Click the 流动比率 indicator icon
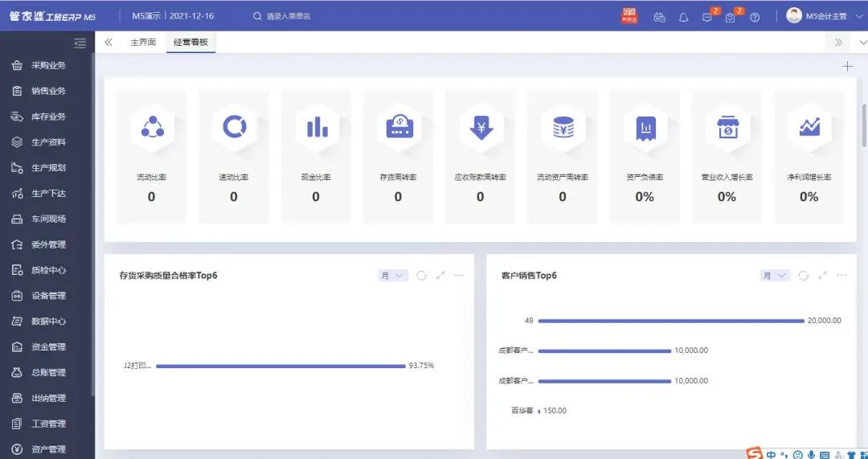Screen dimensions: 868x459 pos(152,127)
